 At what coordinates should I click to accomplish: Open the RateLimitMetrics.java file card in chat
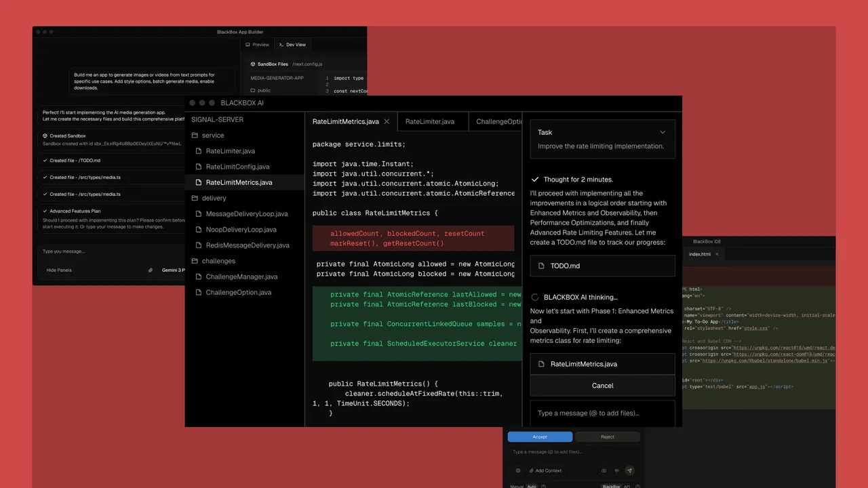pyautogui.click(x=602, y=364)
